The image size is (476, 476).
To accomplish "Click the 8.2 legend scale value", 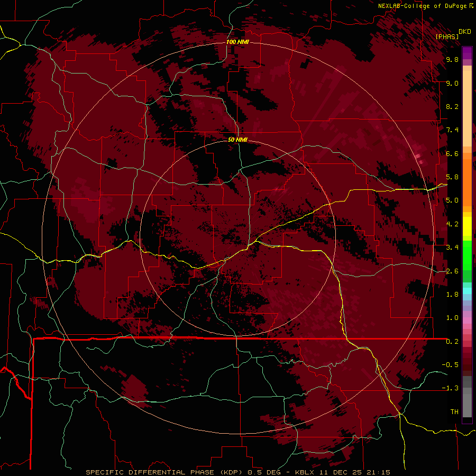I will click(452, 106).
